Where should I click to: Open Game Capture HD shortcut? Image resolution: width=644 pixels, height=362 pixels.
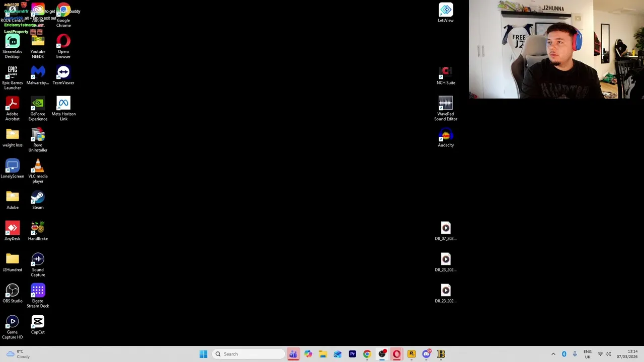(x=12, y=327)
